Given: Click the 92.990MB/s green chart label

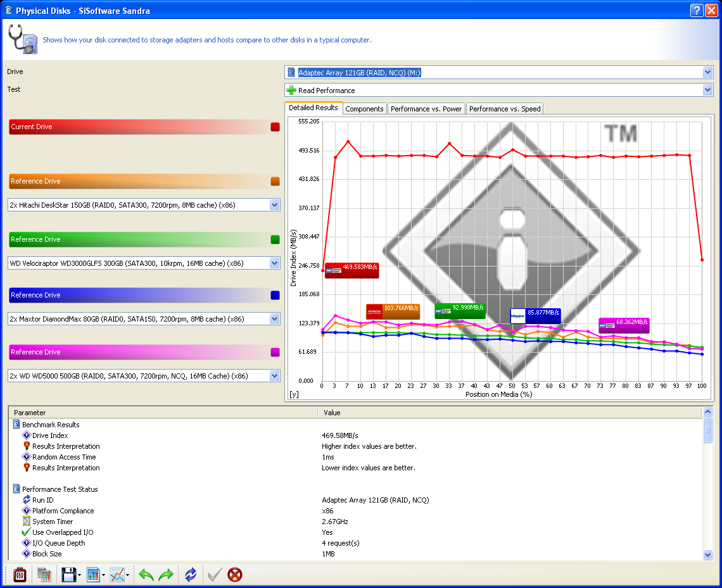Looking at the screenshot, I should [460, 310].
